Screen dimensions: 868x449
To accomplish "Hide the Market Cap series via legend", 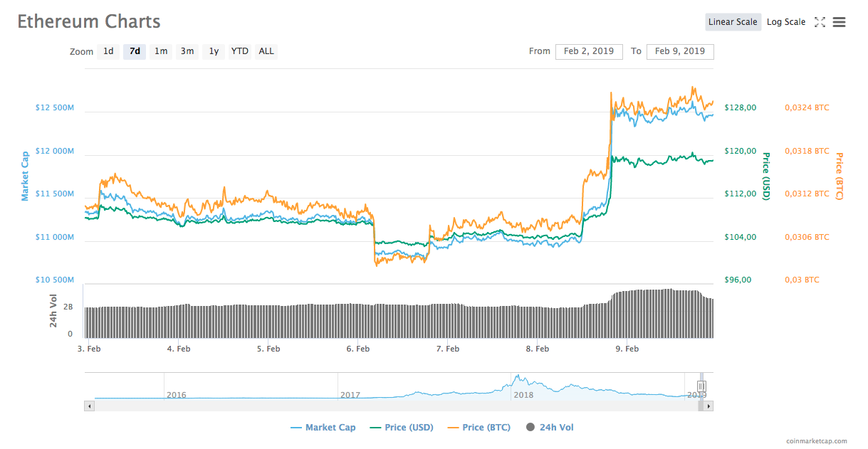I will coord(322,427).
